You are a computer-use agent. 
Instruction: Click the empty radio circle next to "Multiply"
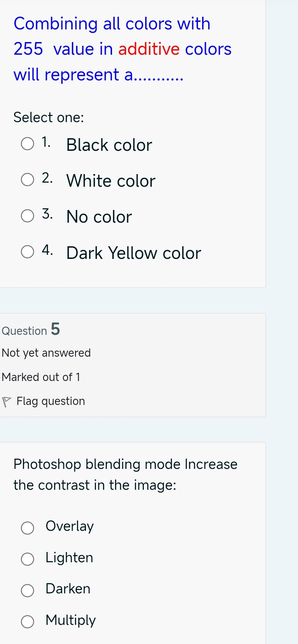pos(27,622)
